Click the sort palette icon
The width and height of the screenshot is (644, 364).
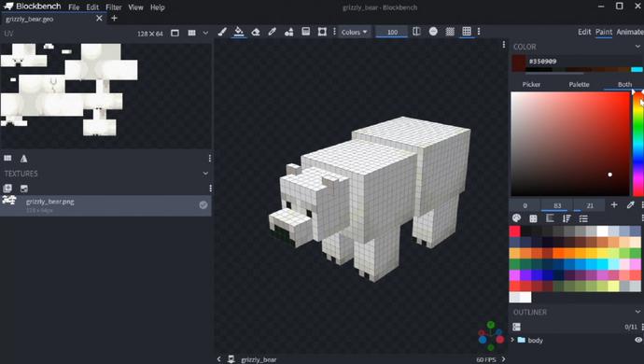click(x=567, y=218)
